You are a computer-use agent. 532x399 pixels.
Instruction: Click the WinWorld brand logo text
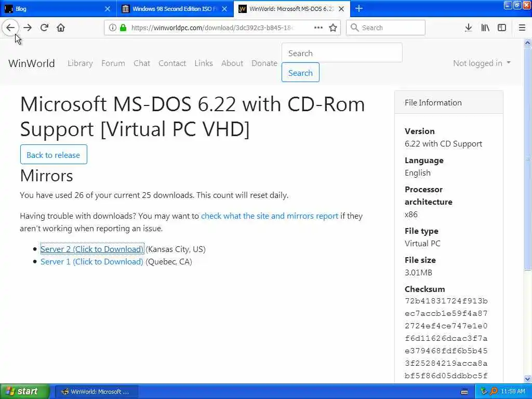[x=32, y=63]
